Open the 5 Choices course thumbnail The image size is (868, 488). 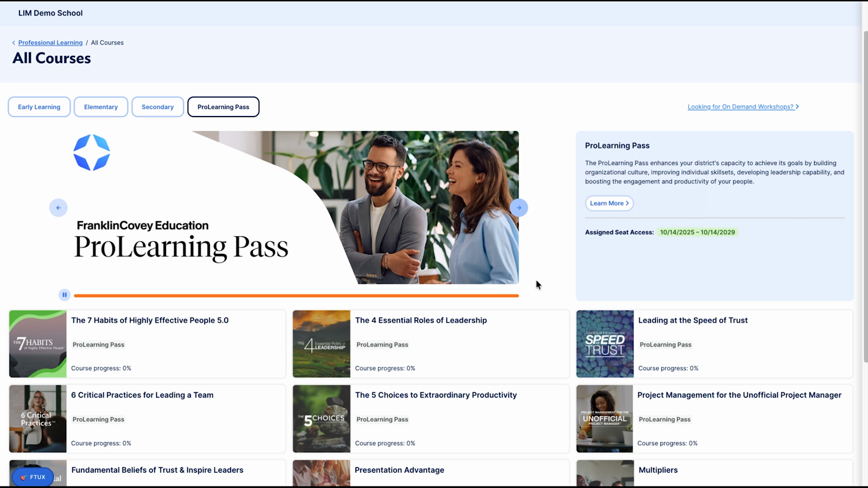[322, 419]
